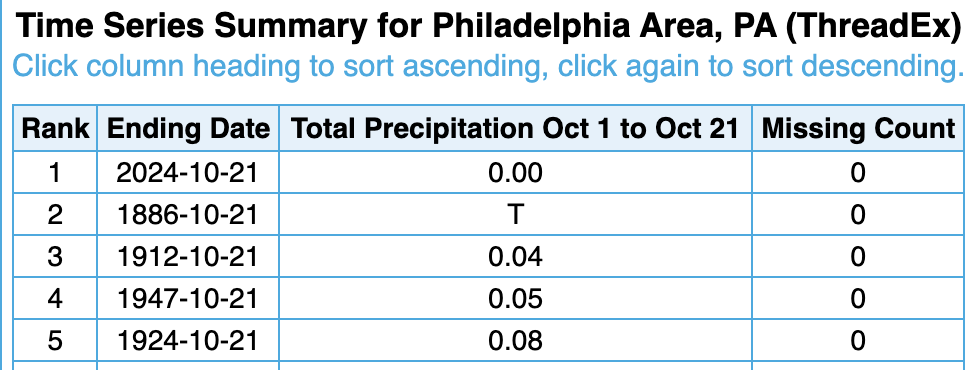Click the 1924-10-21 date cell
This screenshot has height=370, width=974.
click(x=187, y=340)
